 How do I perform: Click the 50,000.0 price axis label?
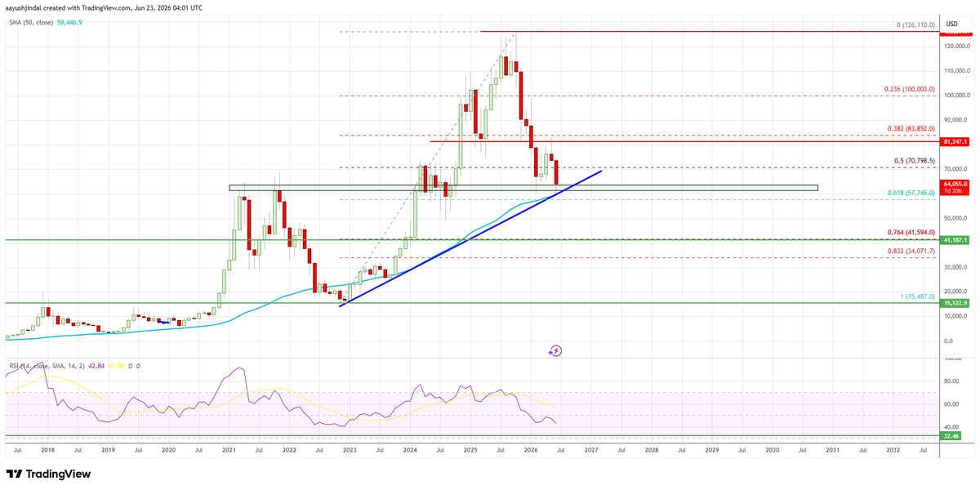[x=956, y=218]
